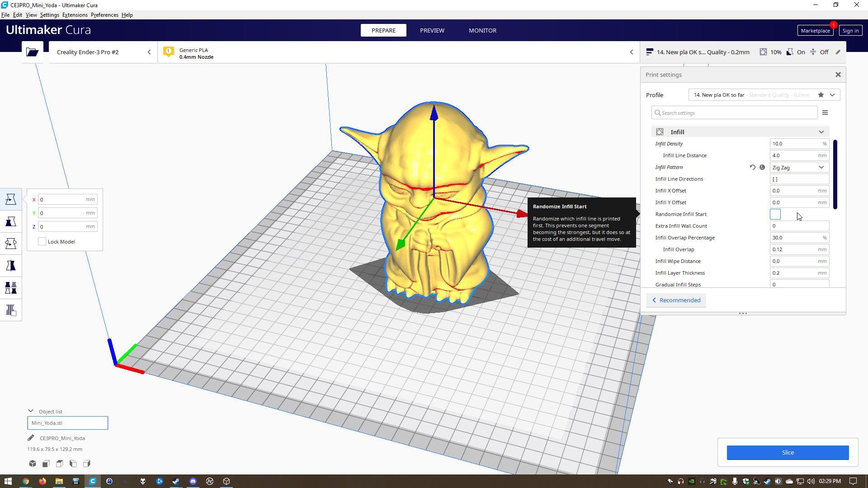Go back to Recommended settings
Image resolution: width=868 pixels, height=488 pixels.
[x=676, y=300]
